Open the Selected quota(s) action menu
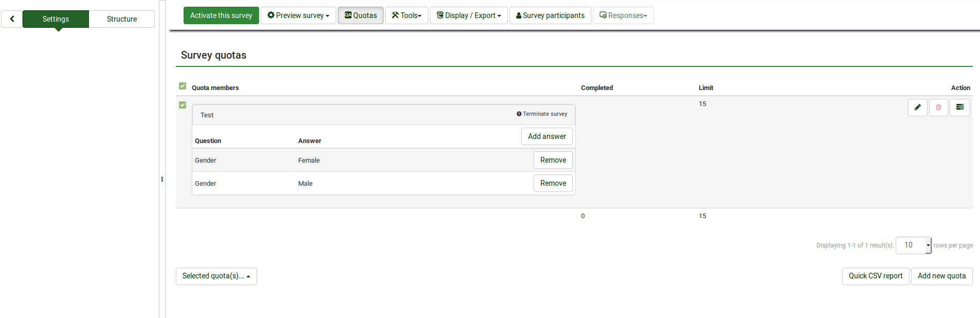 (x=216, y=276)
